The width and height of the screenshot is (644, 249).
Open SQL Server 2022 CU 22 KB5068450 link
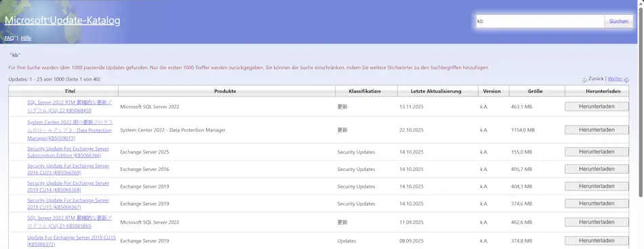[69, 107]
